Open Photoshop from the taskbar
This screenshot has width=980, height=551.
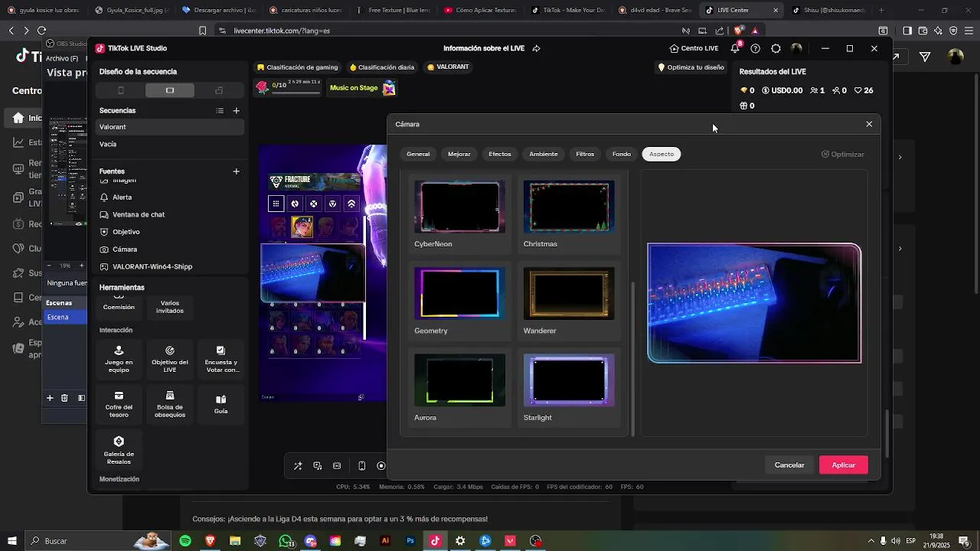point(410,541)
